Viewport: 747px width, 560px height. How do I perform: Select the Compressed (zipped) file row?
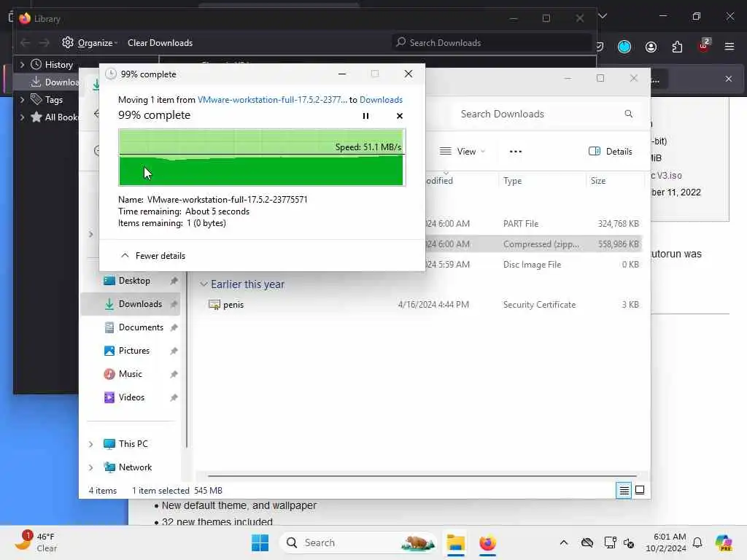(x=533, y=244)
